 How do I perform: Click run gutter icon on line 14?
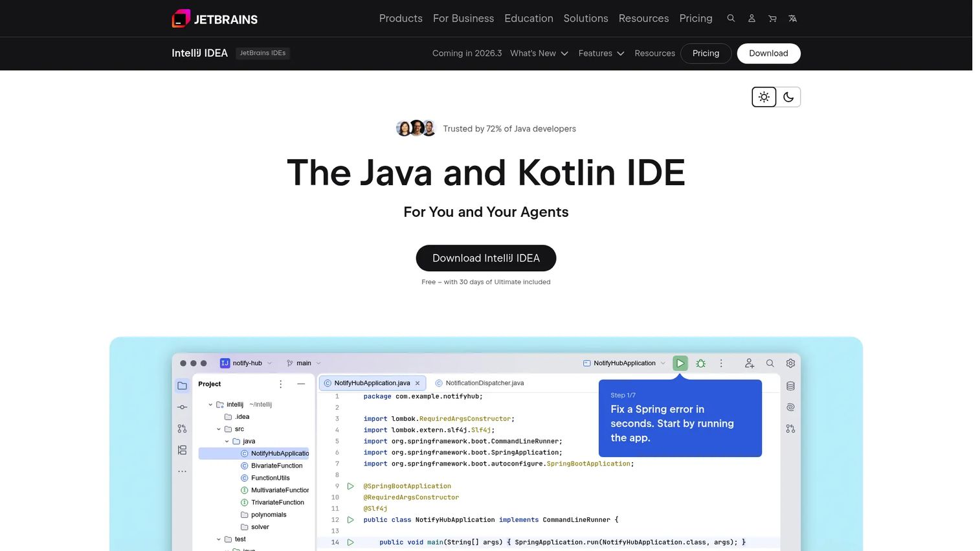tap(350, 543)
